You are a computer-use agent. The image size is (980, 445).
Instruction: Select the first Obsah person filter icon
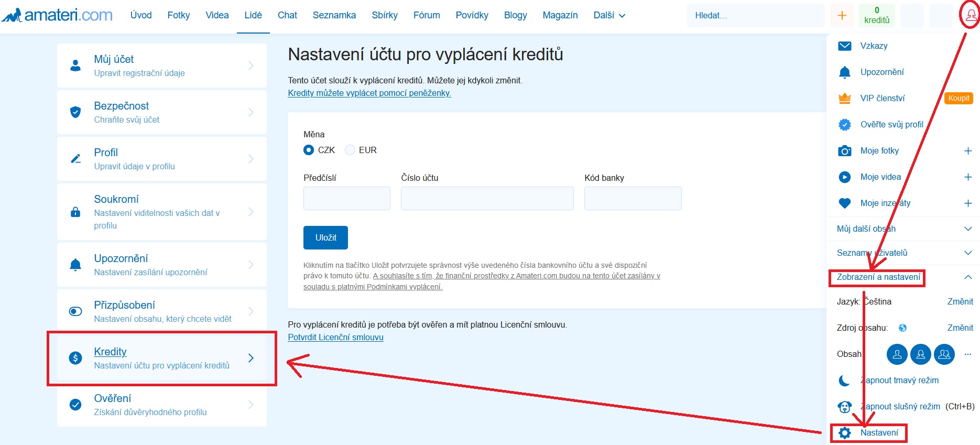tap(897, 354)
